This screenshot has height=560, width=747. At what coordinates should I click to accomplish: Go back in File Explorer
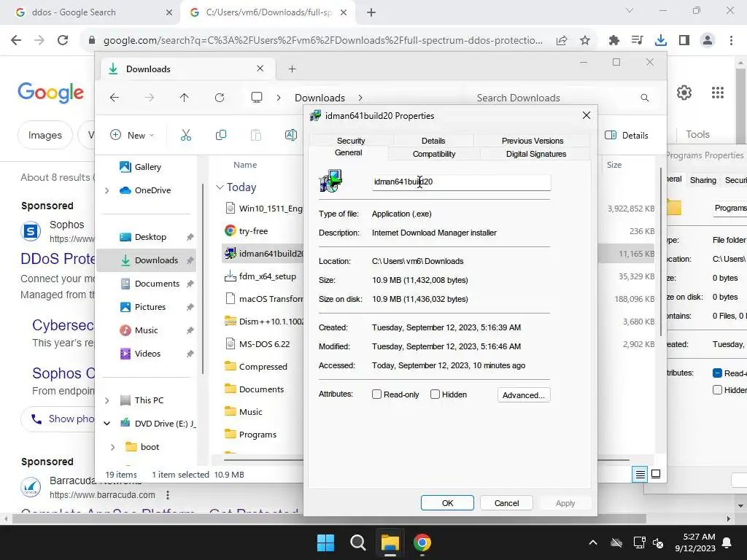(115, 98)
